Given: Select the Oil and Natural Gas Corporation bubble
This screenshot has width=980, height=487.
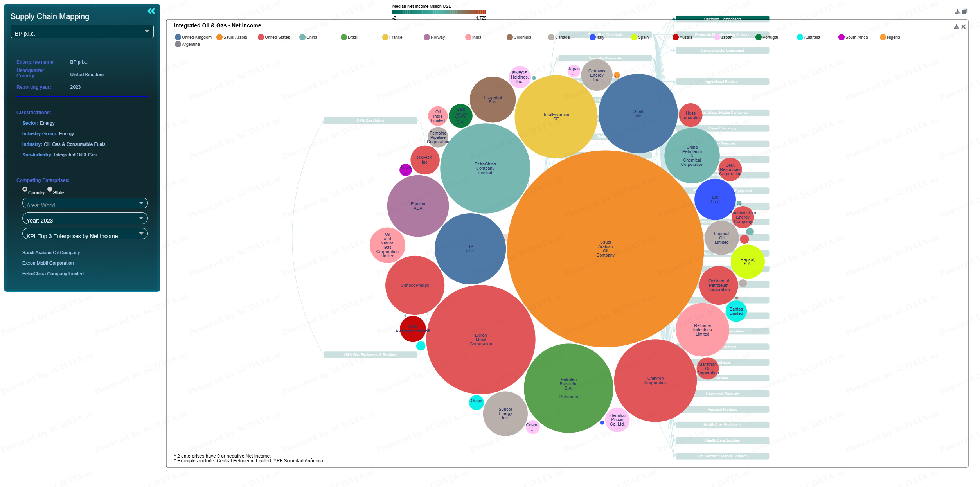Looking at the screenshot, I should [387, 245].
